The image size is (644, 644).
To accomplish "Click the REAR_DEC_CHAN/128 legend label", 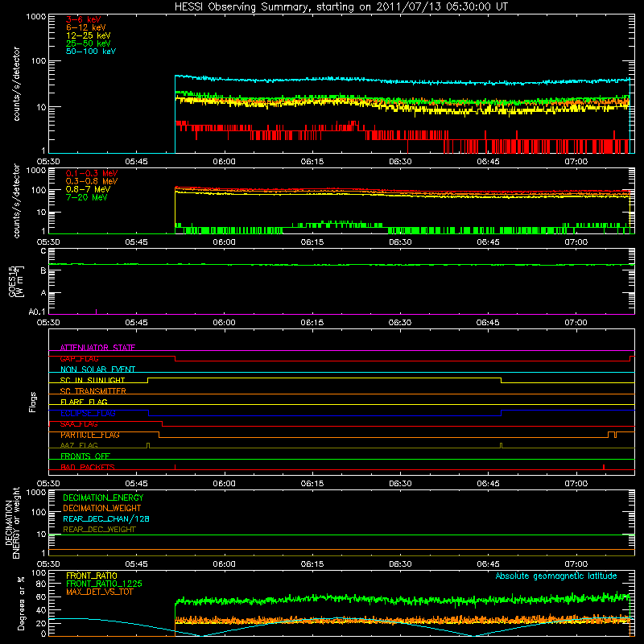I will [106, 518].
